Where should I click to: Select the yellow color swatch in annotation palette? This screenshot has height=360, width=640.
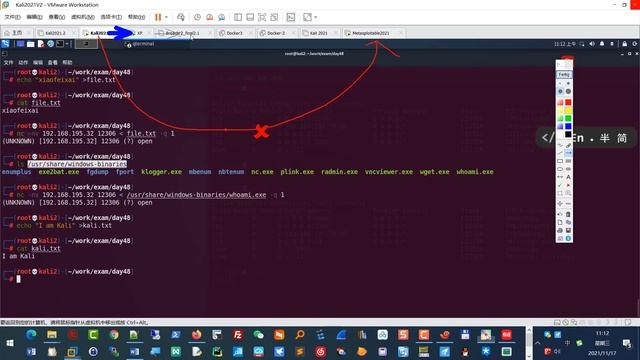(568, 110)
